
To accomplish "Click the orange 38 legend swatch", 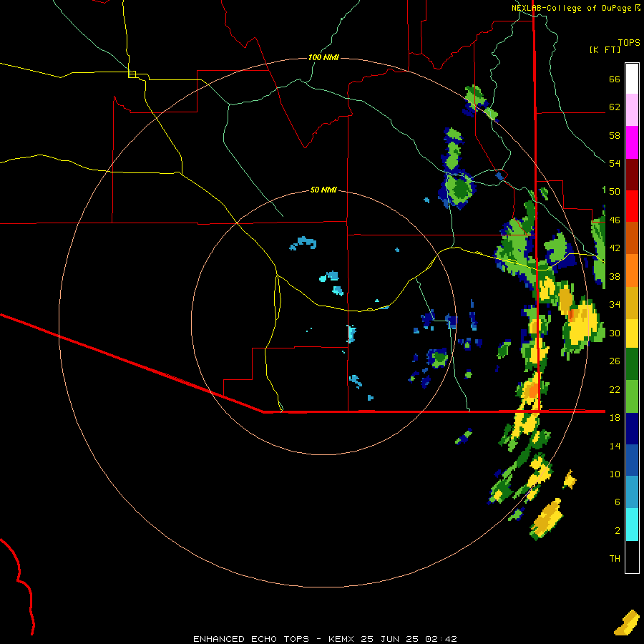I will click(632, 270).
